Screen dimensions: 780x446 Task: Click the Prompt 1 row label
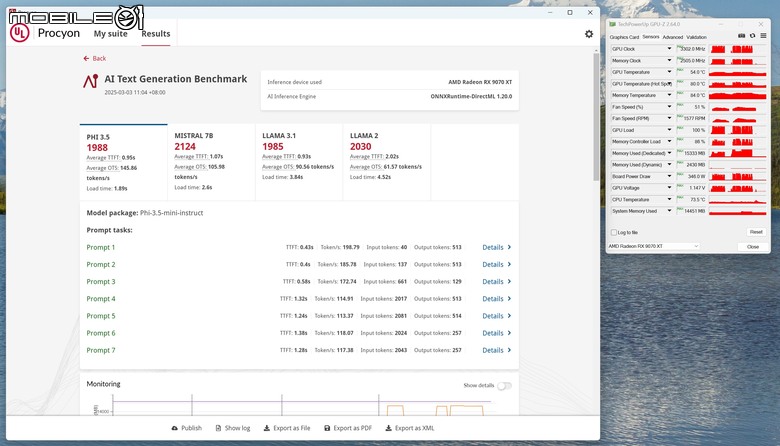(x=100, y=247)
